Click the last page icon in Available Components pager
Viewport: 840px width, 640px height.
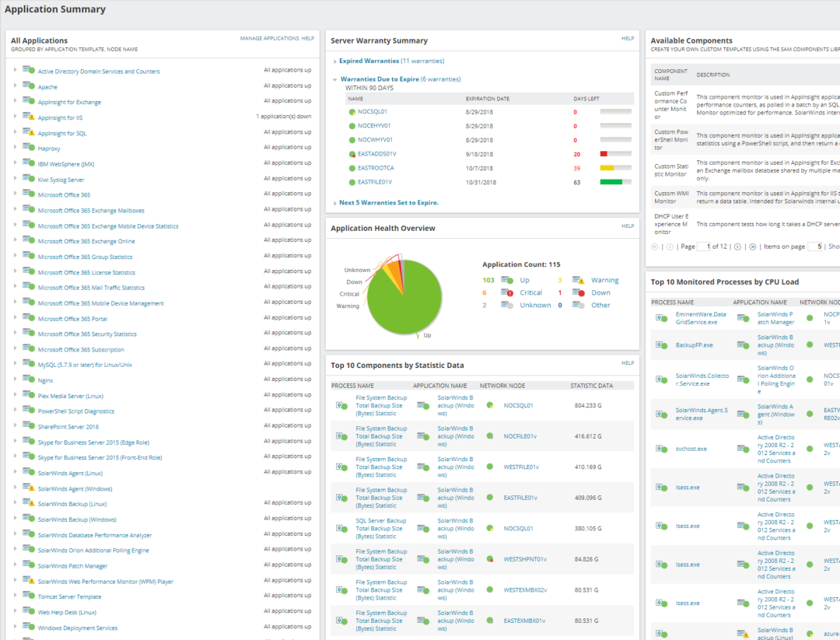click(753, 247)
